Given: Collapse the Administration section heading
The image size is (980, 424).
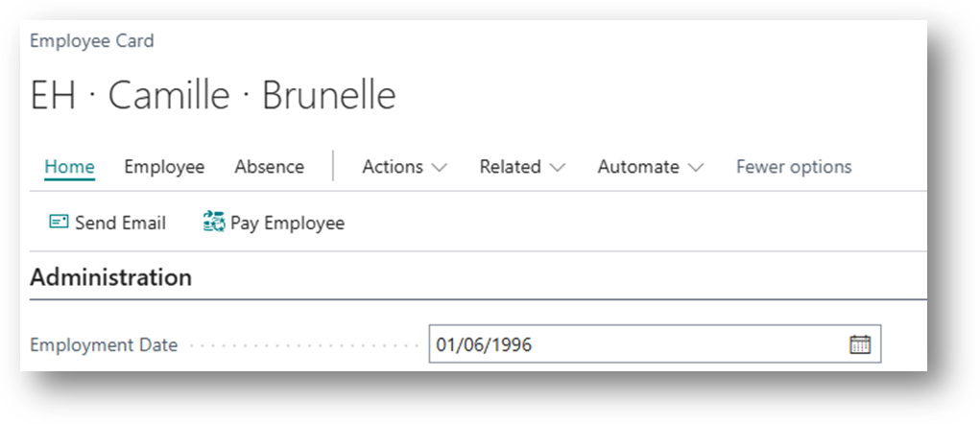Looking at the screenshot, I should (x=110, y=277).
